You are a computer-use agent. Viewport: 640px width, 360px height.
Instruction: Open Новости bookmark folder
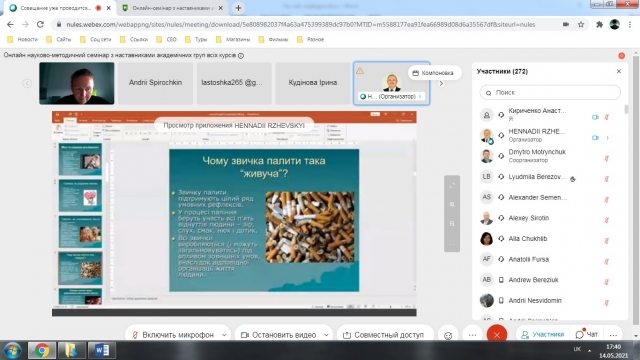22,40
